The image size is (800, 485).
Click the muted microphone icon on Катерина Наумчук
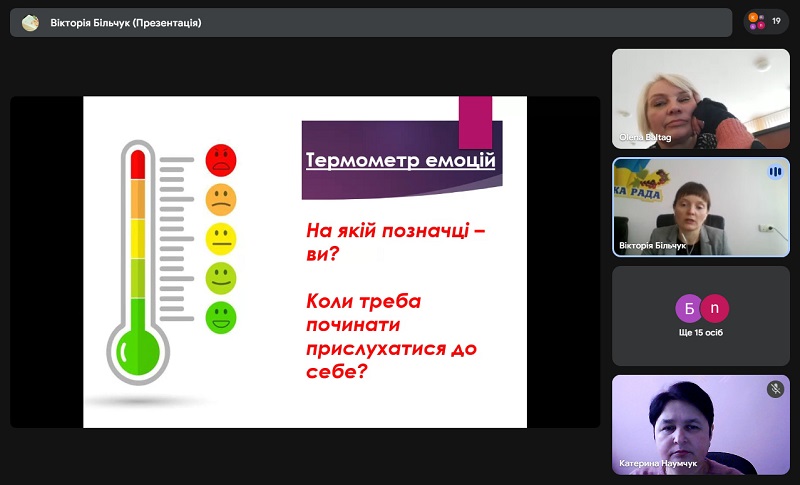pyautogui.click(x=774, y=389)
